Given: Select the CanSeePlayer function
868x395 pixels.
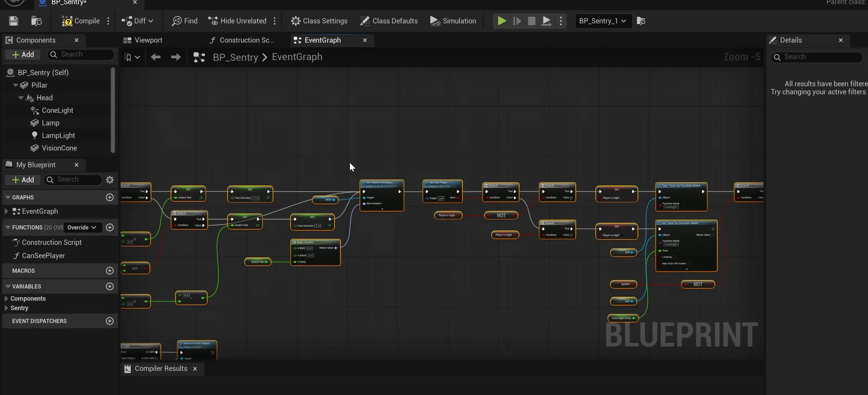Looking at the screenshot, I should tap(43, 256).
